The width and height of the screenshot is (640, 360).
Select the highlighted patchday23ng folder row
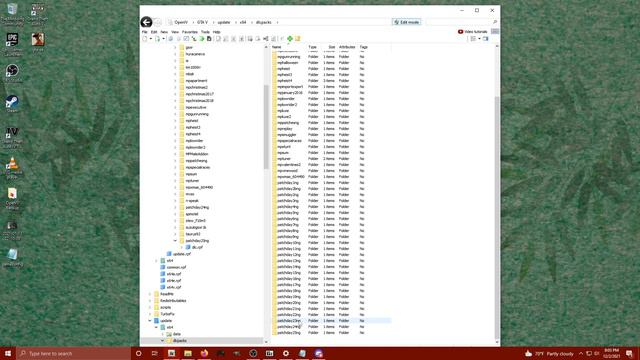tap(331, 321)
